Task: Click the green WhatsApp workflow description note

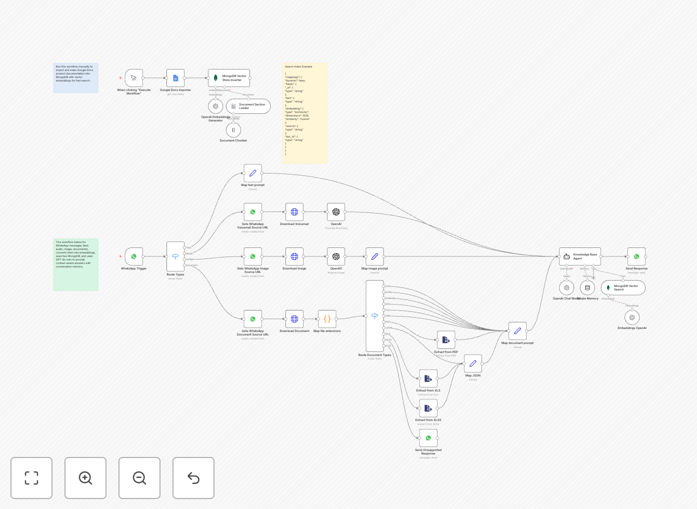Action: coord(76,265)
